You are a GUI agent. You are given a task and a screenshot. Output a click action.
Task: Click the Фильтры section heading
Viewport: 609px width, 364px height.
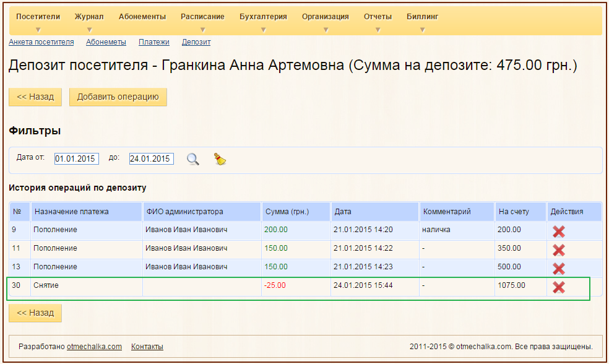35,131
